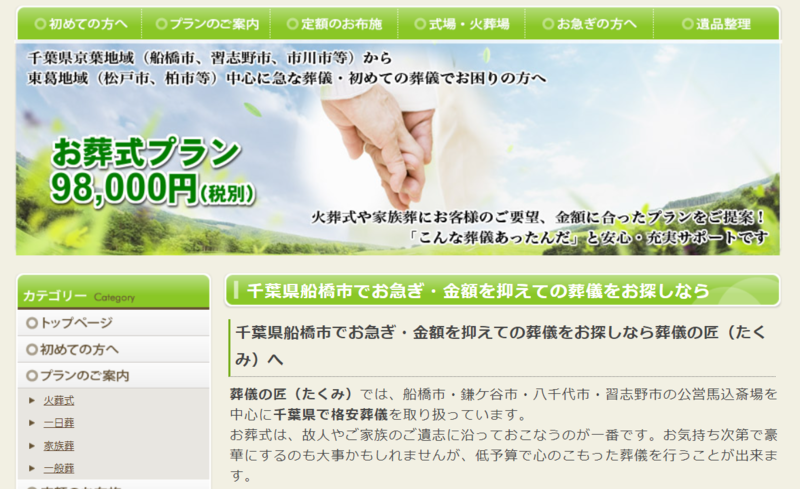Click triangle arrow beside 一般葬 link
This screenshot has height=489, width=800.
point(32,468)
